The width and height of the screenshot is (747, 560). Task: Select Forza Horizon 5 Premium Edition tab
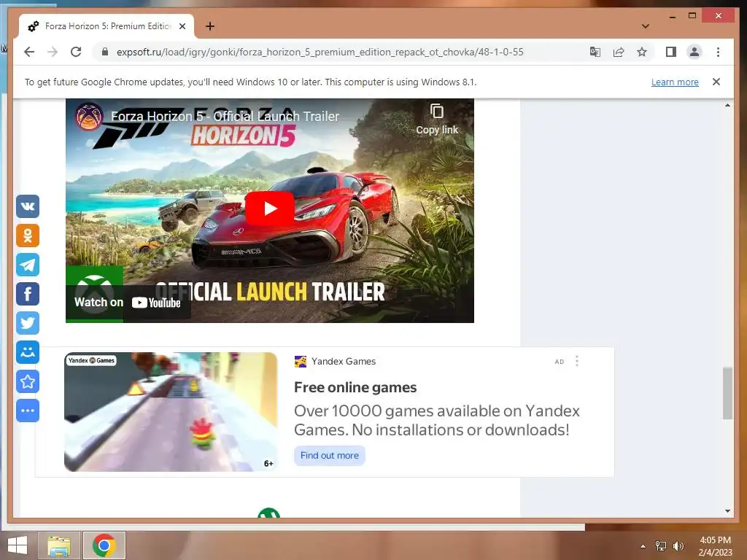click(107, 26)
